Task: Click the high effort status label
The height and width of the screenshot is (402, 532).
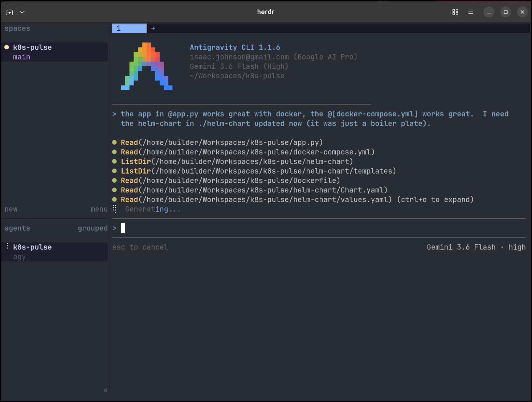Action: [x=517, y=247]
